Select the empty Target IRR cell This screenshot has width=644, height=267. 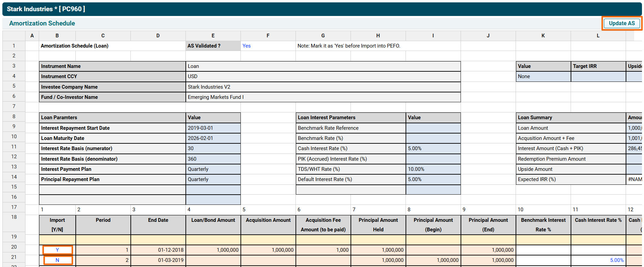598,76
